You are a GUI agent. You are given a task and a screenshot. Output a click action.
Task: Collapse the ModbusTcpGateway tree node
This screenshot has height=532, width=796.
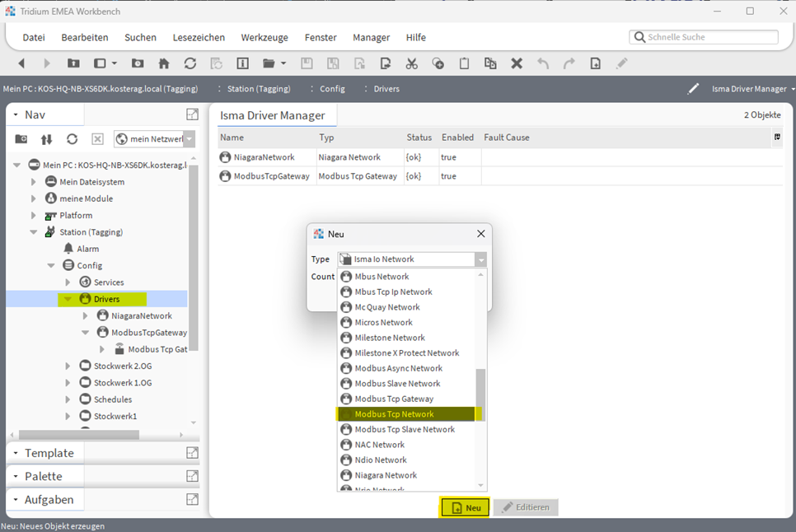(86, 333)
